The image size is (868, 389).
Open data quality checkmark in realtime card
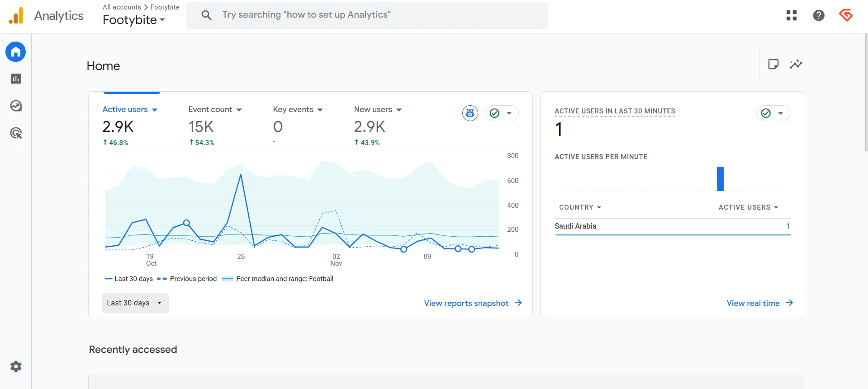click(773, 113)
